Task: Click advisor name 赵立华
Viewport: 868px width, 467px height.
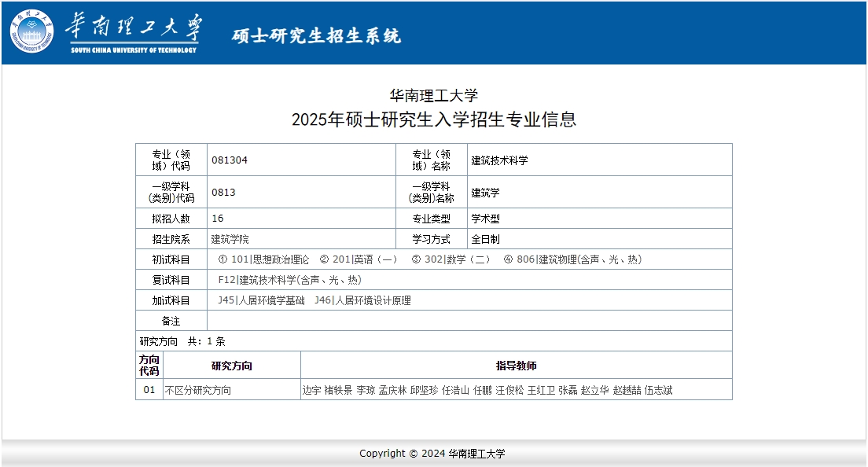Action: click(595, 390)
